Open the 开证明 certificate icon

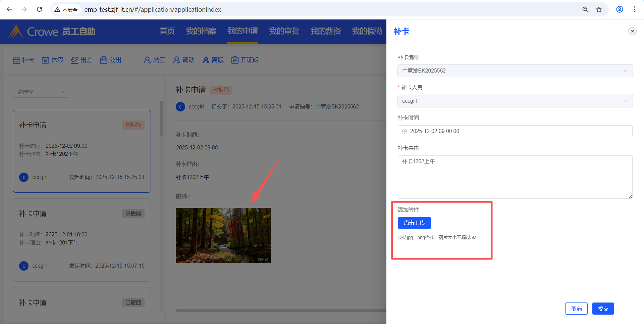pyautogui.click(x=235, y=60)
